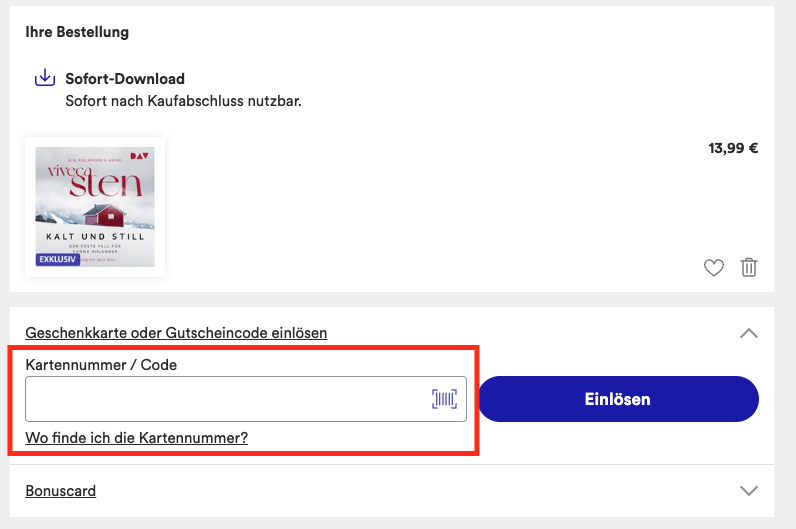Click the DAV publisher logo on cover

coord(140,156)
